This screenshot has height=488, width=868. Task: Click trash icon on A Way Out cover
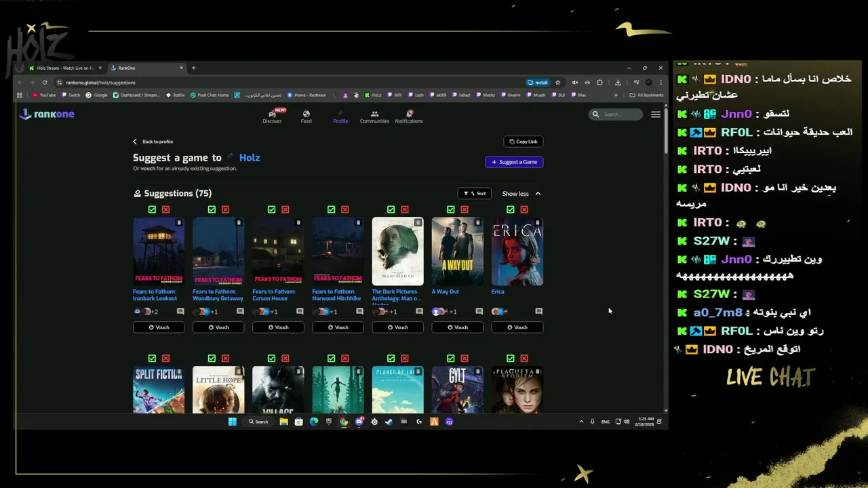click(x=477, y=222)
